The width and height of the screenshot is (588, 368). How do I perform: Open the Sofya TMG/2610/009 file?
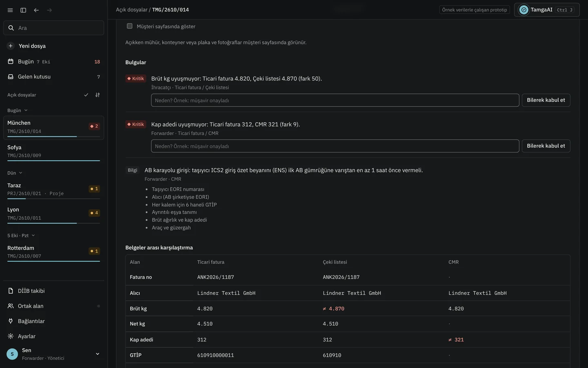tap(53, 152)
